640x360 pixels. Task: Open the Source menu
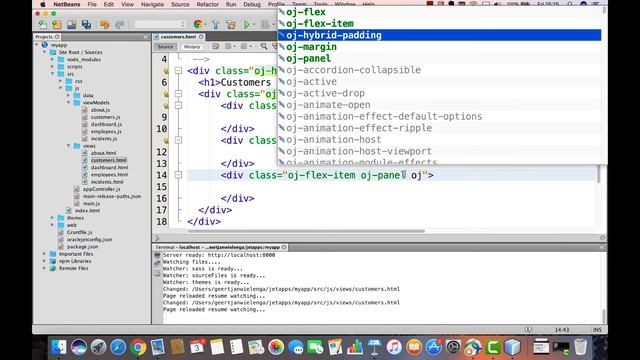(180, 4)
